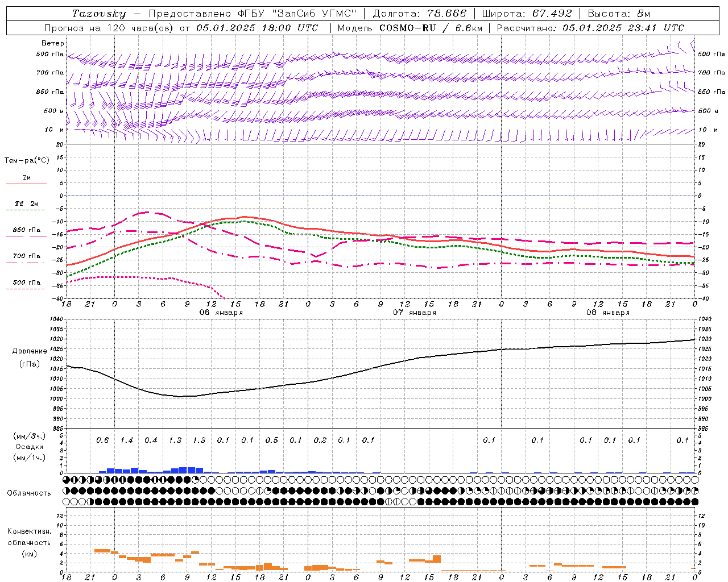The height and width of the screenshot is (582, 728).
Task: Click the '06 января' date label
Action: tap(221, 313)
